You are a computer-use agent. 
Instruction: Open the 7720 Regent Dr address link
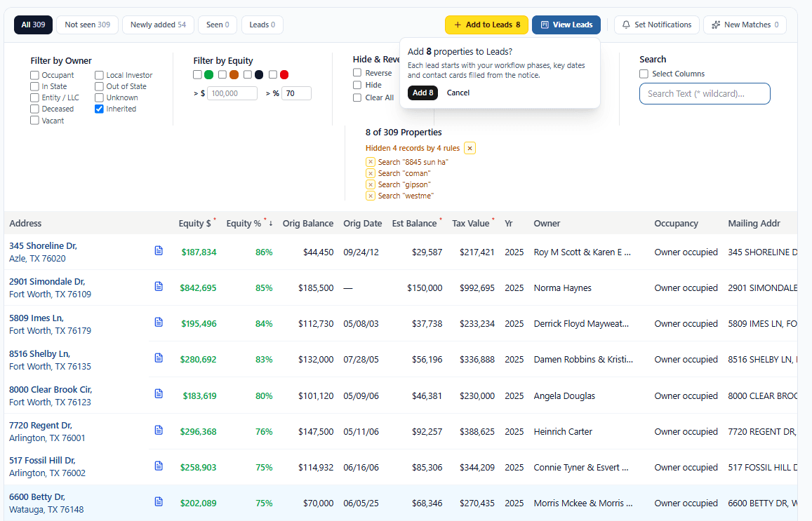tap(47, 431)
